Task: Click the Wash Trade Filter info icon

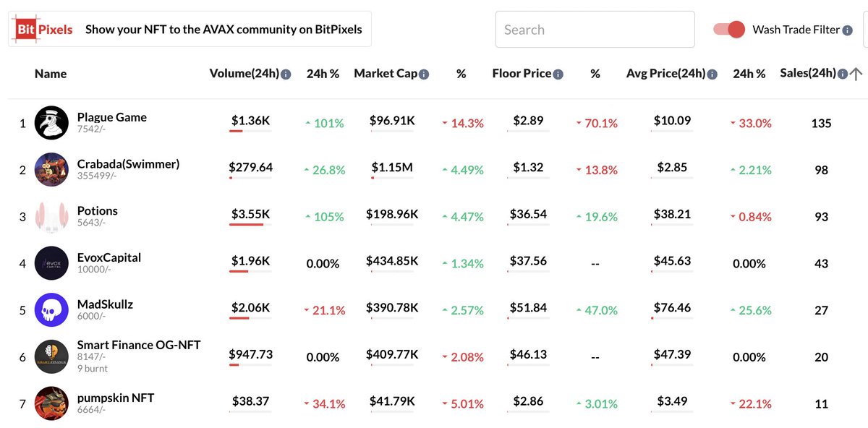Action: (x=848, y=30)
